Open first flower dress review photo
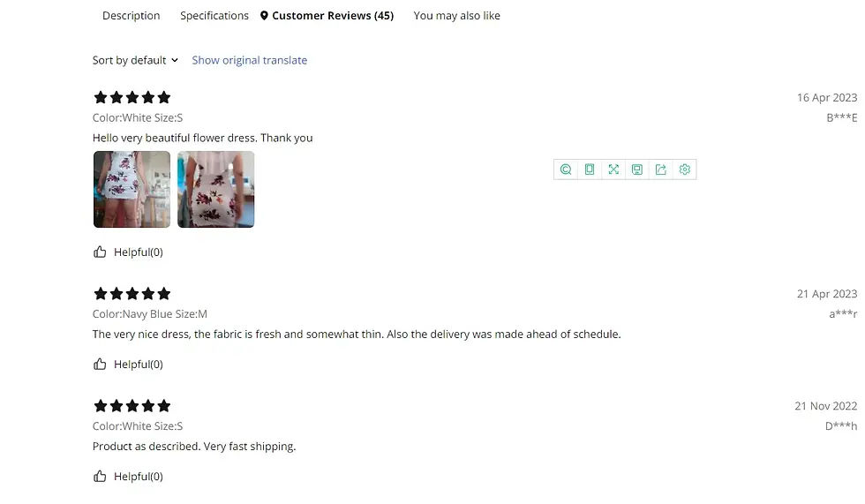Viewport: 865px width, 504px height. click(x=132, y=189)
